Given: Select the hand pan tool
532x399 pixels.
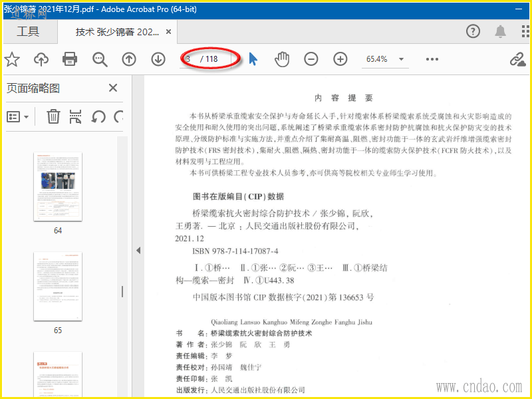Looking at the screenshot, I should tap(282, 59).
